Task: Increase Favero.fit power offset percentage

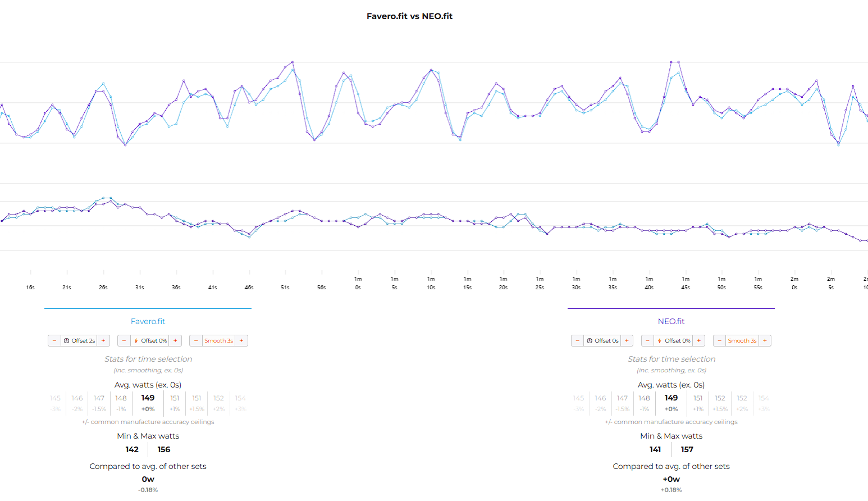Action: pyautogui.click(x=175, y=341)
